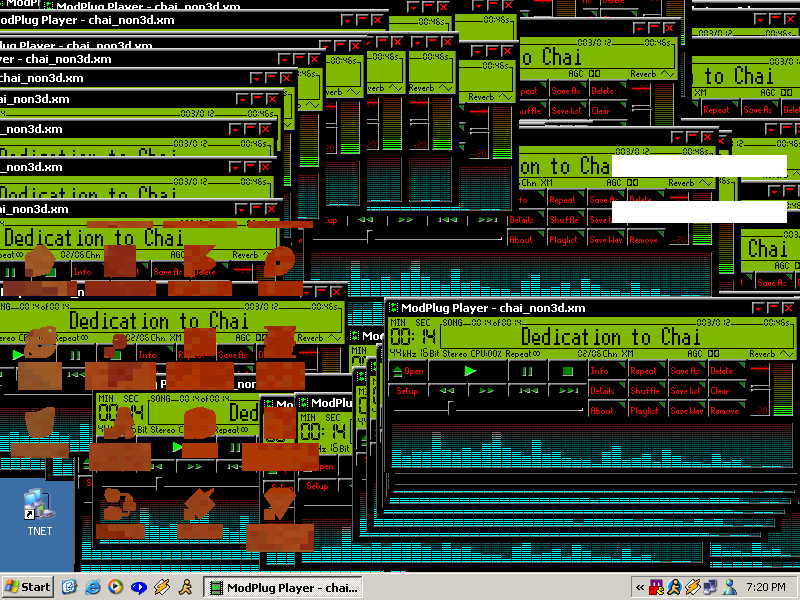The width and height of the screenshot is (800, 600).
Task: Select the TNET desktop shortcut
Action: (39, 512)
